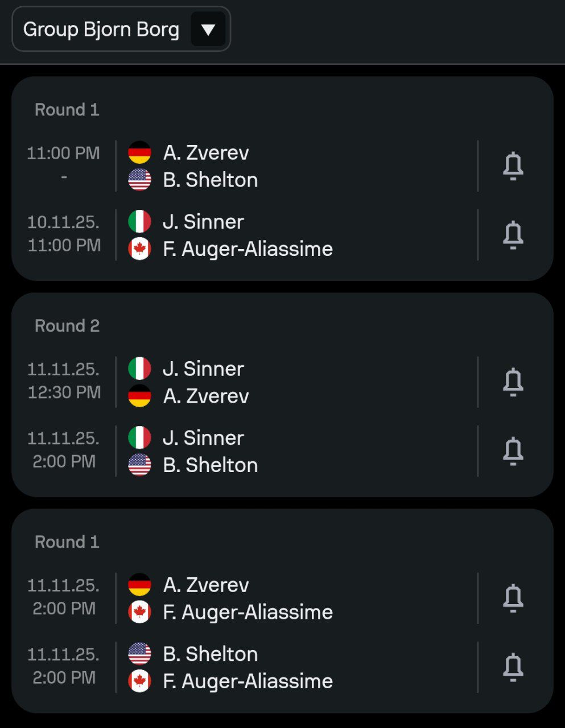Tap bell icon for Shelton vs Auger-Aliassime match
This screenshot has width=565, height=728.
click(x=513, y=667)
